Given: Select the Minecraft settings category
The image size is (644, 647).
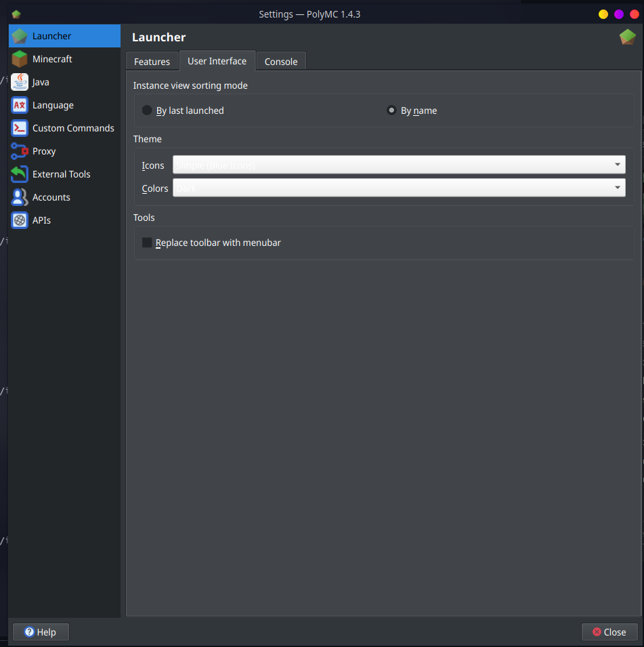Looking at the screenshot, I should click(51, 59).
